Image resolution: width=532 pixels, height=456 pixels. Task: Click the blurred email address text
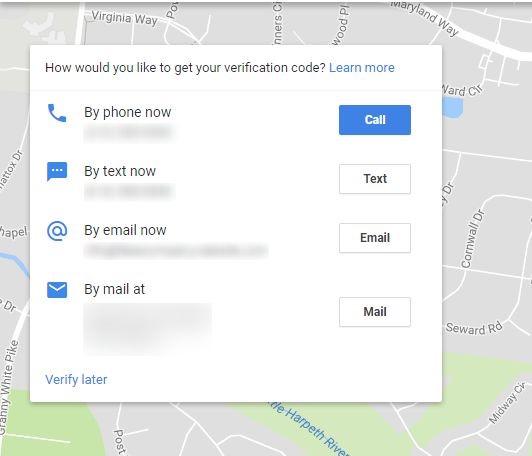176,251
